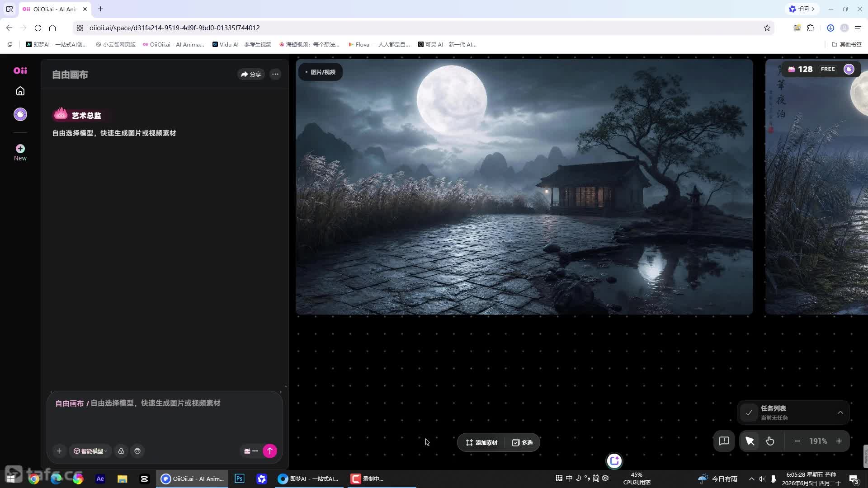Create a New project from sidebar
Image resolution: width=868 pixels, height=488 pixels.
(x=20, y=153)
